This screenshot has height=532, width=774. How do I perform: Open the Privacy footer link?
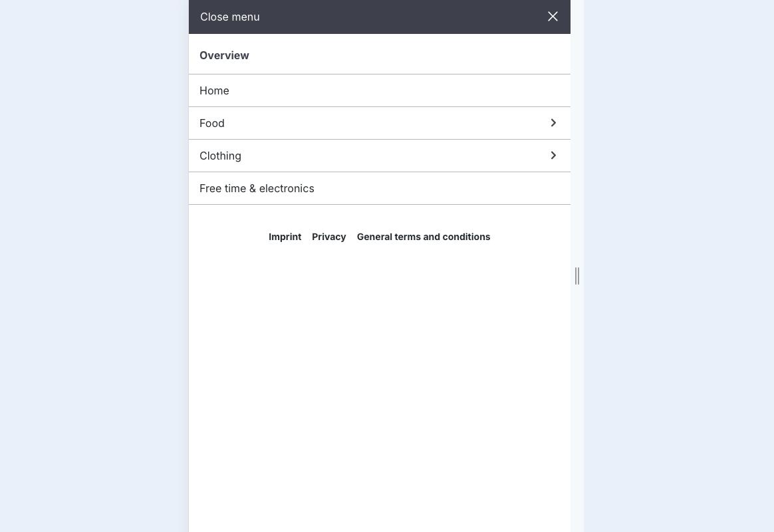coord(329,237)
